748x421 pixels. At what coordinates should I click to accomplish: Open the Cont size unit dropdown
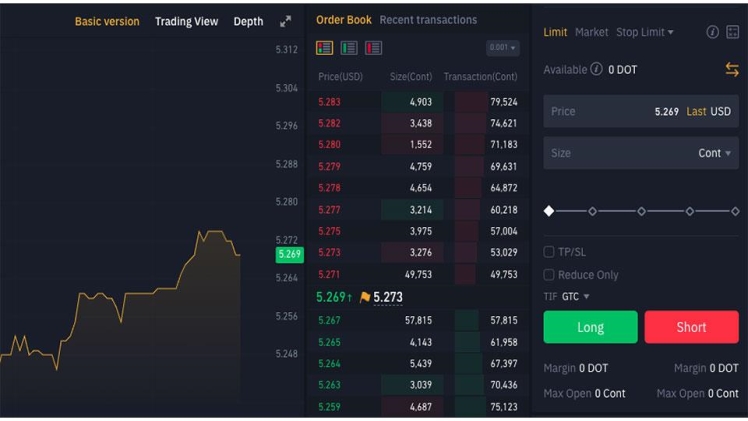click(x=714, y=153)
